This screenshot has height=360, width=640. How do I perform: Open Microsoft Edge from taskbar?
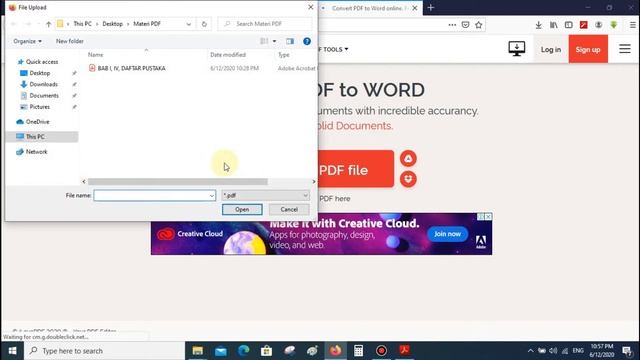click(244, 351)
